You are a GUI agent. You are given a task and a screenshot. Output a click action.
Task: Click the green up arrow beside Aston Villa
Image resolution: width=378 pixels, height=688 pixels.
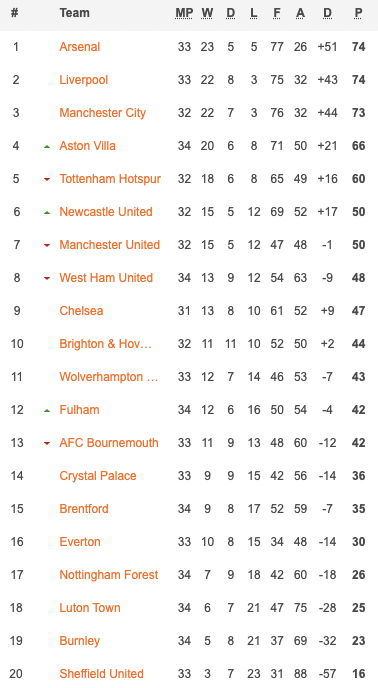tap(47, 147)
